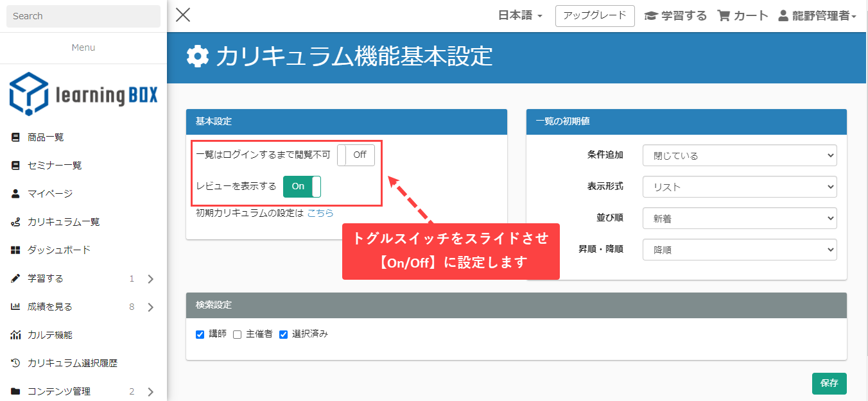Click the graduation cap study icon

point(651,16)
